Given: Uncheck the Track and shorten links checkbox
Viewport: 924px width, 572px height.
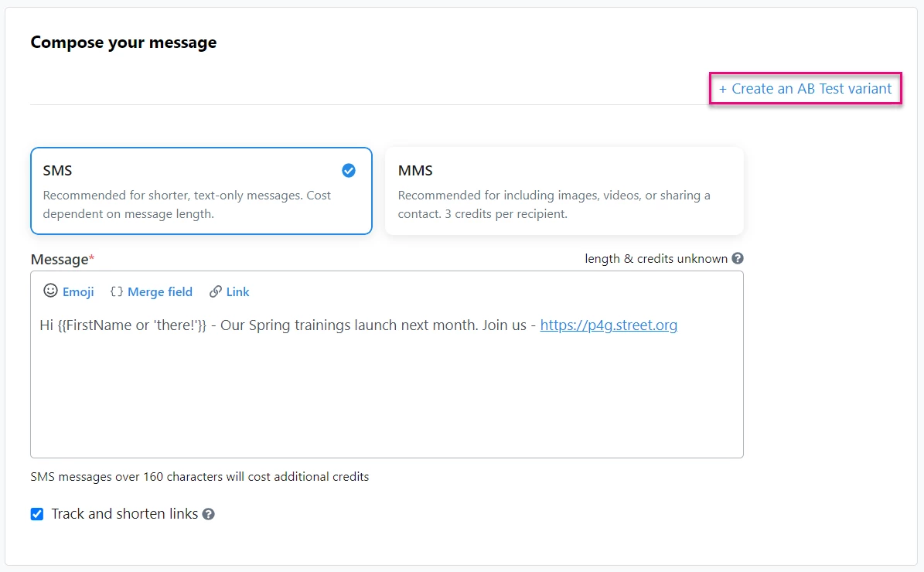Looking at the screenshot, I should tap(36, 513).
